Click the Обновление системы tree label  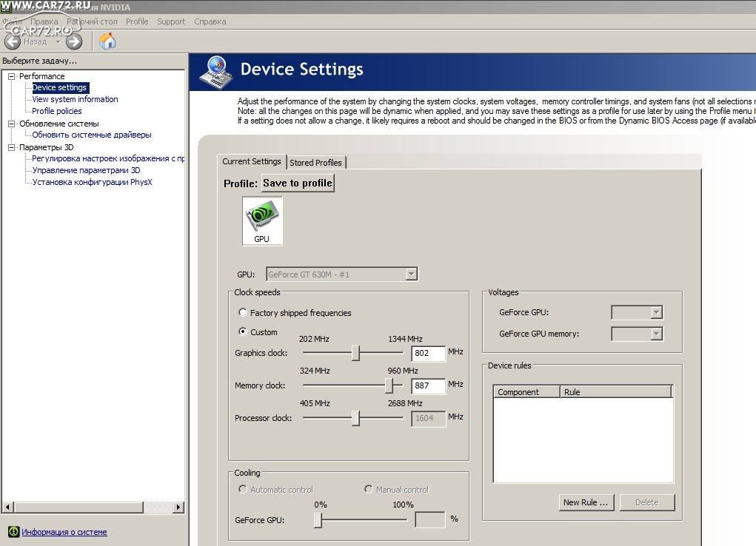tap(58, 124)
